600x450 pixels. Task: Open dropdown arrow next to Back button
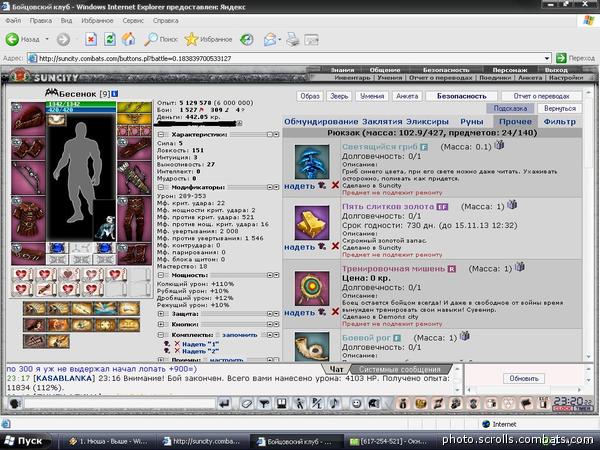(x=47, y=39)
